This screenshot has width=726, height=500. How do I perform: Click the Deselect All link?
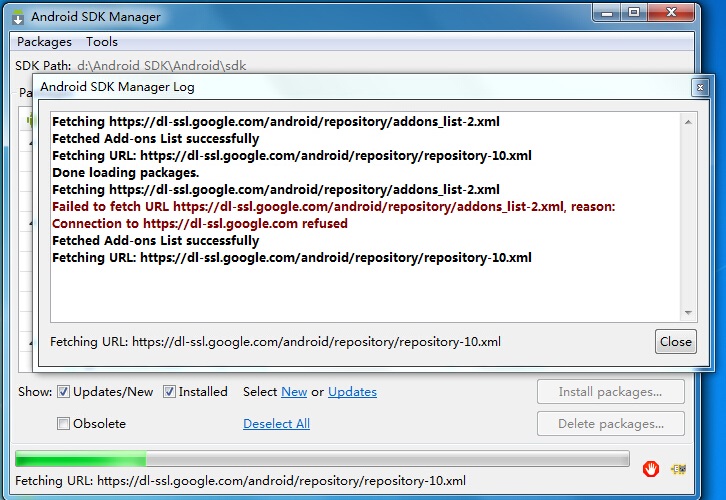pos(276,424)
